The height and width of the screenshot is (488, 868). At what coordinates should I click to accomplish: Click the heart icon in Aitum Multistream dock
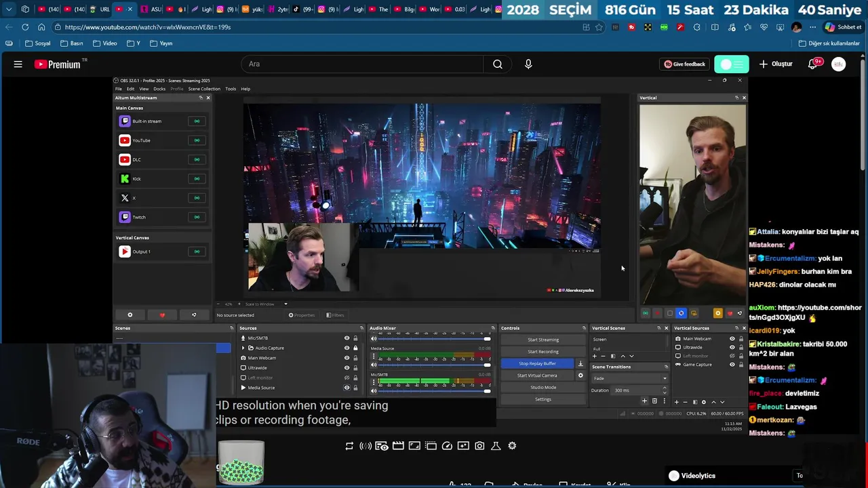click(x=162, y=314)
